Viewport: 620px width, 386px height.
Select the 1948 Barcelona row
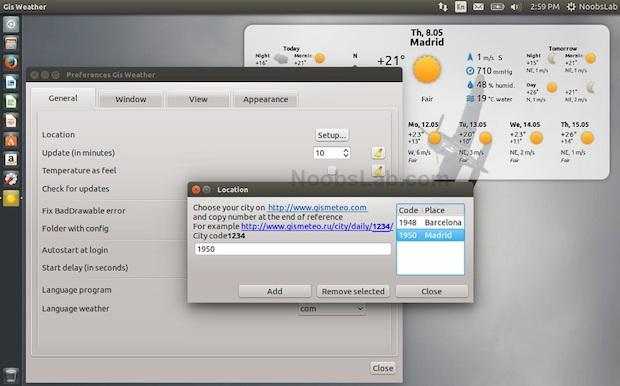(430, 223)
